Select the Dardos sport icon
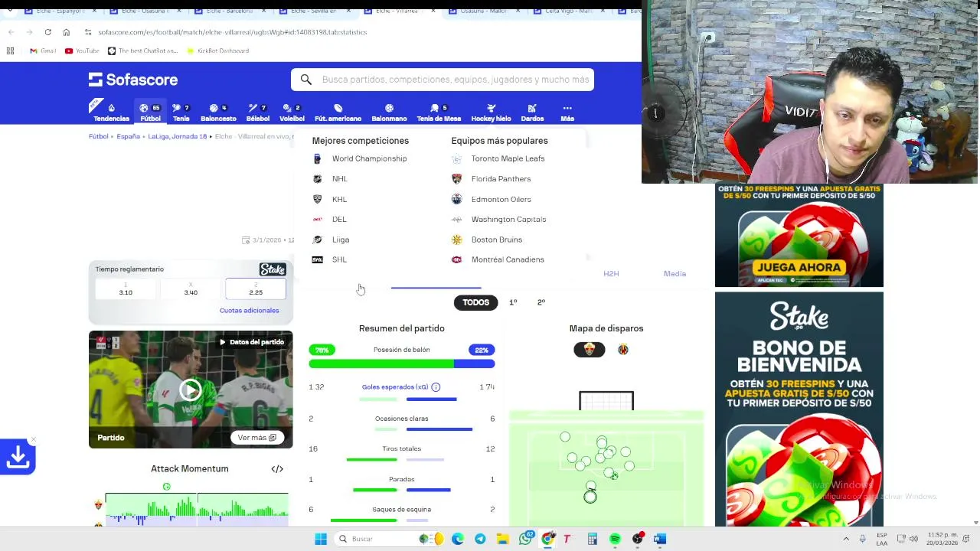980x551 pixels. point(532,112)
